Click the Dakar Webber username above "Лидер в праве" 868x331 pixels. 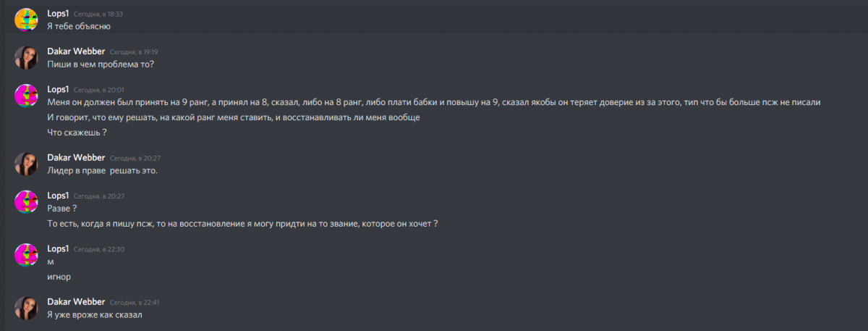(76, 157)
